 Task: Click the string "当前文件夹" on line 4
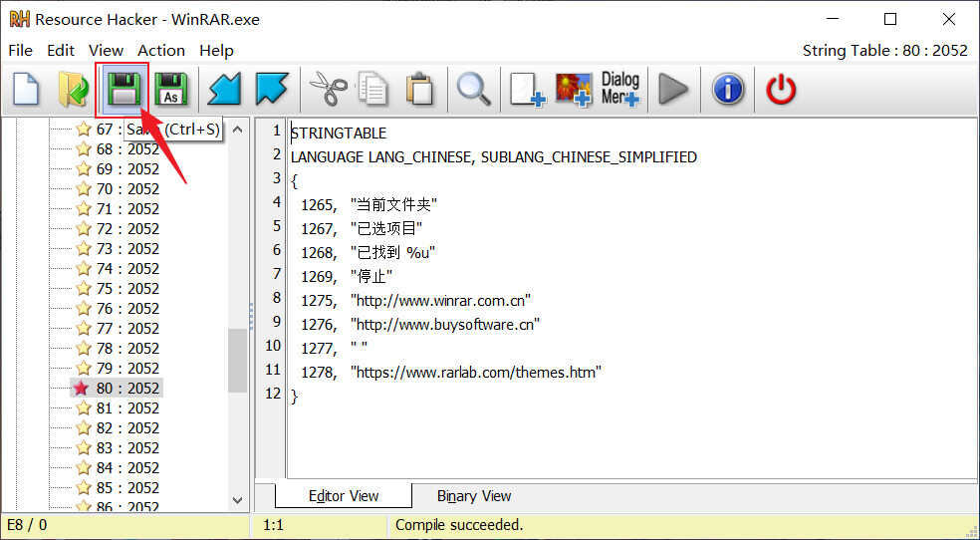(x=393, y=205)
